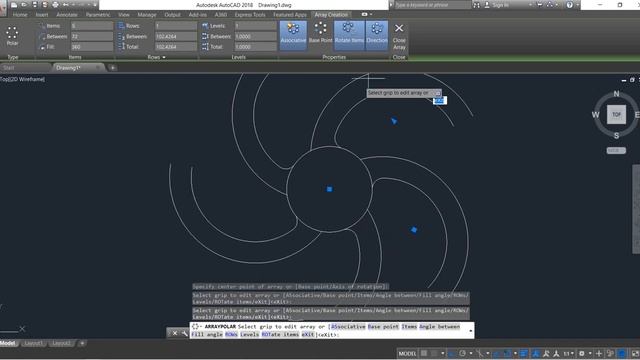Image resolution: width=640 pixels, height=360 pixels.
Task: Expand command history arrow
Action: point(471,331)
